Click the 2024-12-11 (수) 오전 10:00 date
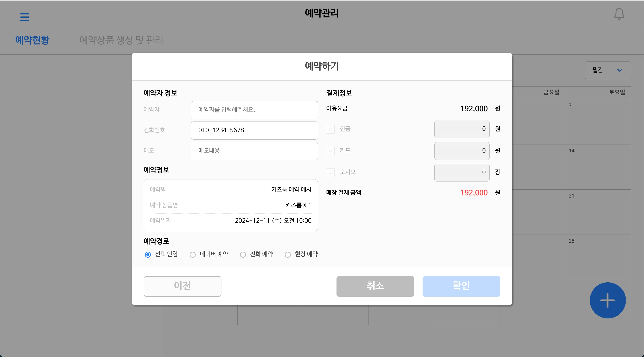 point(273,220)
